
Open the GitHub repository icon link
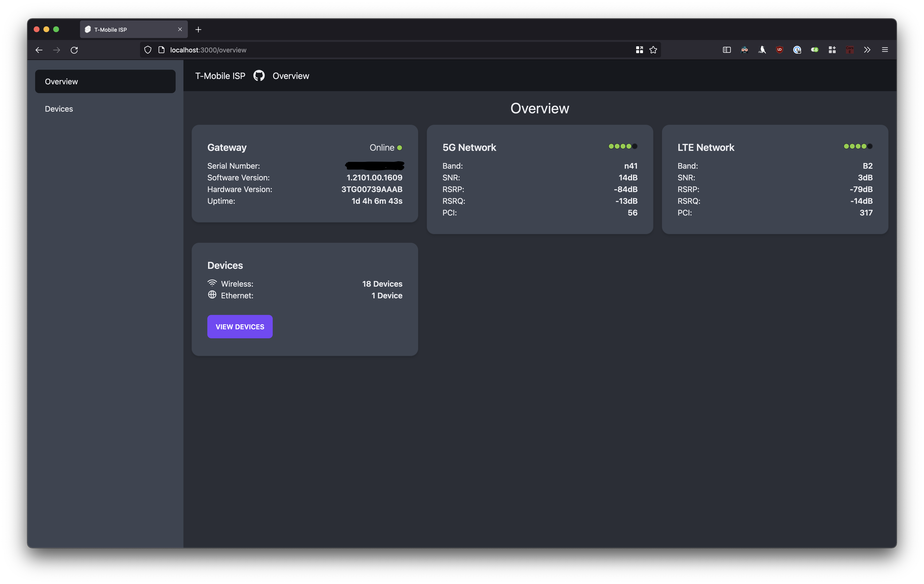259,76
